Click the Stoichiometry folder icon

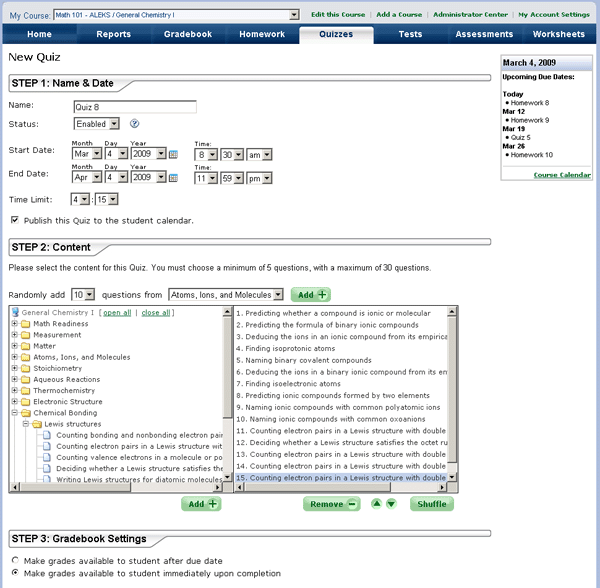pyautogui.click(x=24, y=368)
